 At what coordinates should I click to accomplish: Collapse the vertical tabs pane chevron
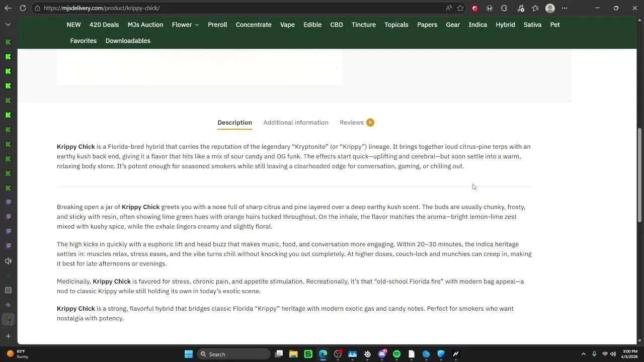(8, 24)
